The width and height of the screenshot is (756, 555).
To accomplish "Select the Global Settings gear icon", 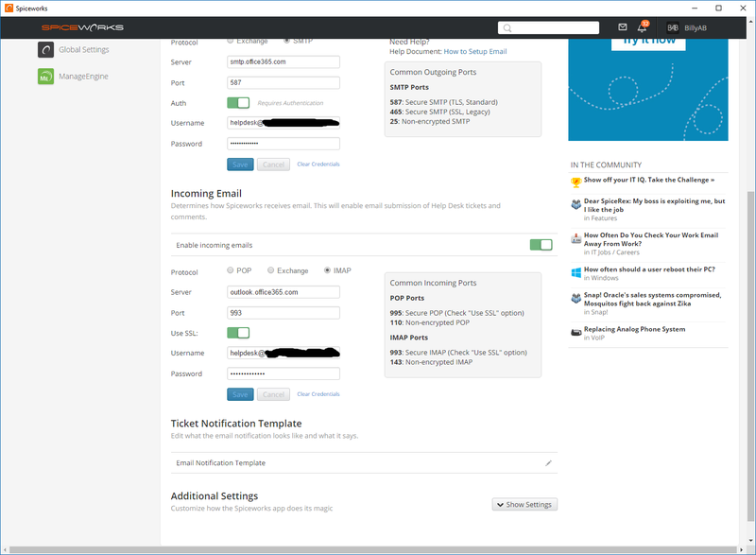I will [45, 49].
